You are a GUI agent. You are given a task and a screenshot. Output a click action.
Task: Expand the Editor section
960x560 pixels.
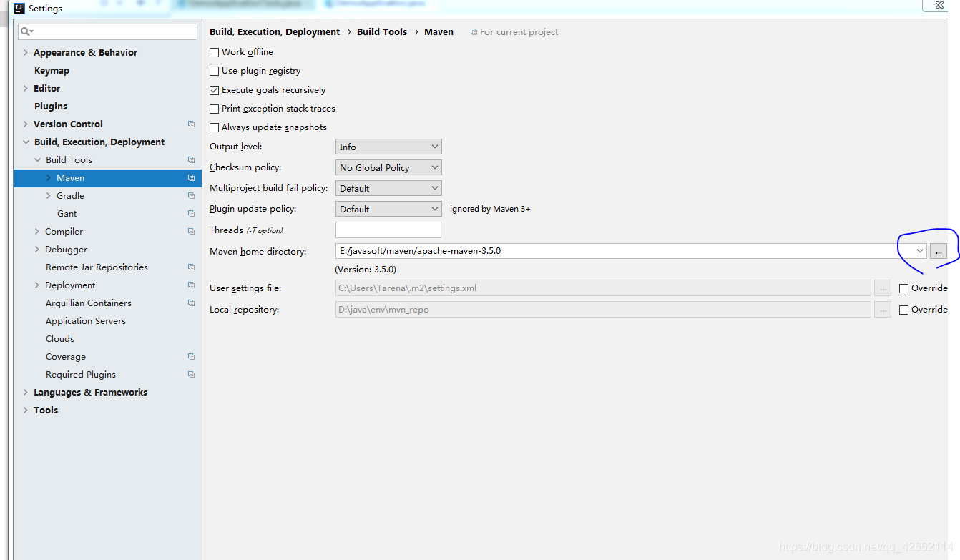pyautogui.click(x=26, y=88)
